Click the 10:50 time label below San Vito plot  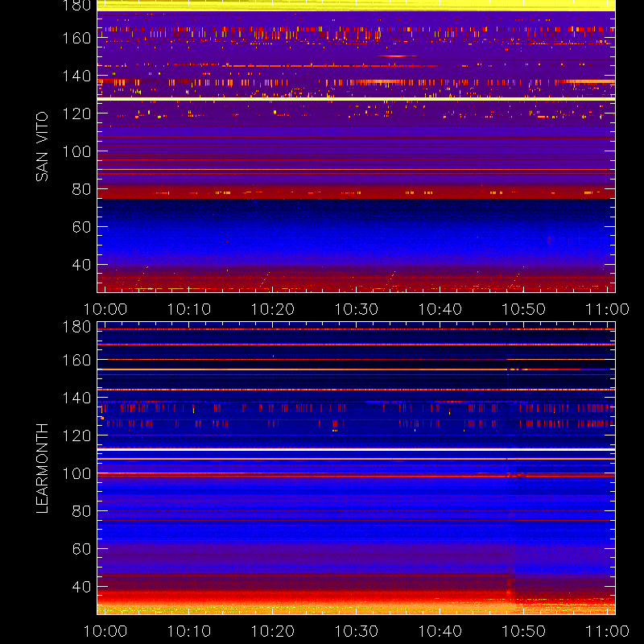click(524, 309)
